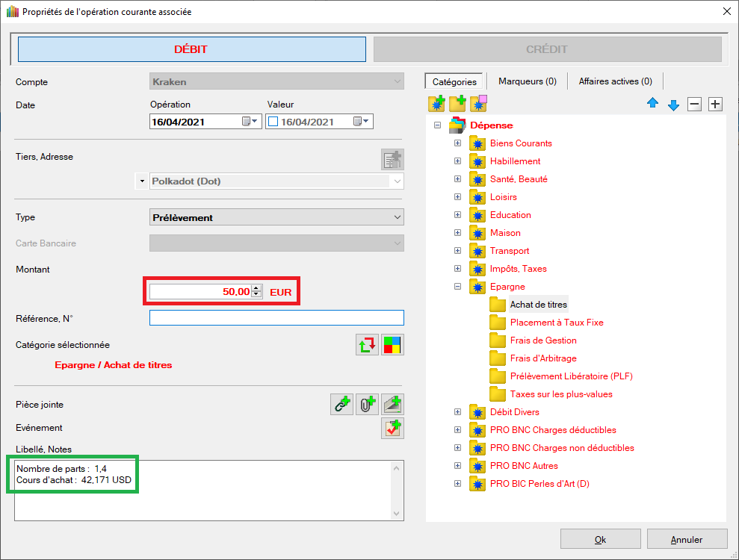This screenshot has height=560, width=739.
Task: Click the add scanned document icon
Action: pyautogui.click(x=393, y=405)
